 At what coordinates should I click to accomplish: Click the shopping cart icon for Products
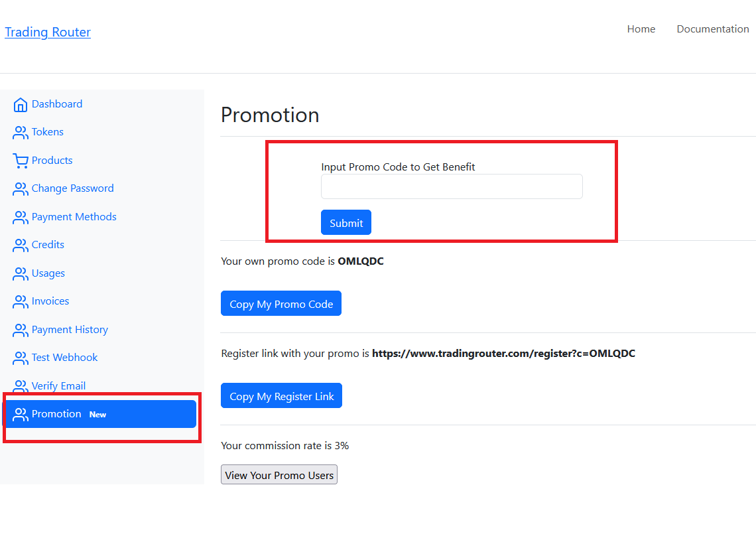pyautogui.click(x=21, y=161)
